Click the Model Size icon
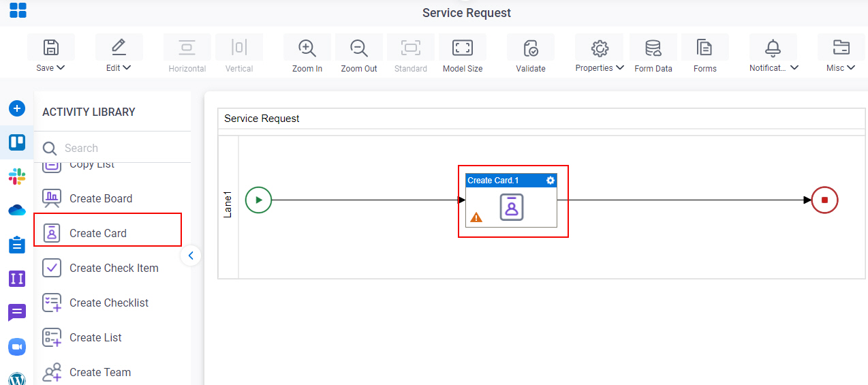868x385 pixels. tap(463, 48)
